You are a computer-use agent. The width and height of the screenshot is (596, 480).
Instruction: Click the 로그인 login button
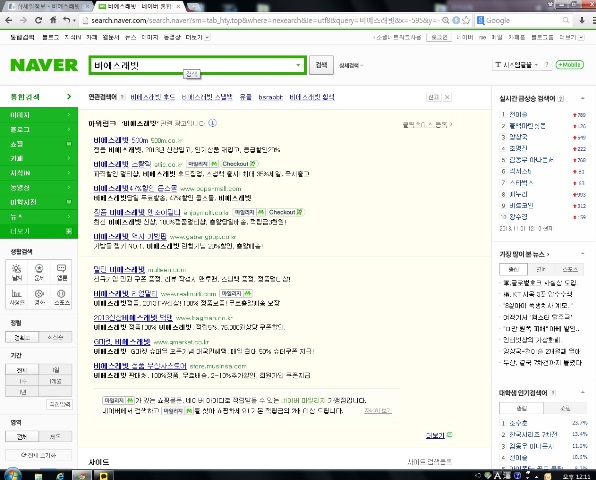[x=439, y=37]
